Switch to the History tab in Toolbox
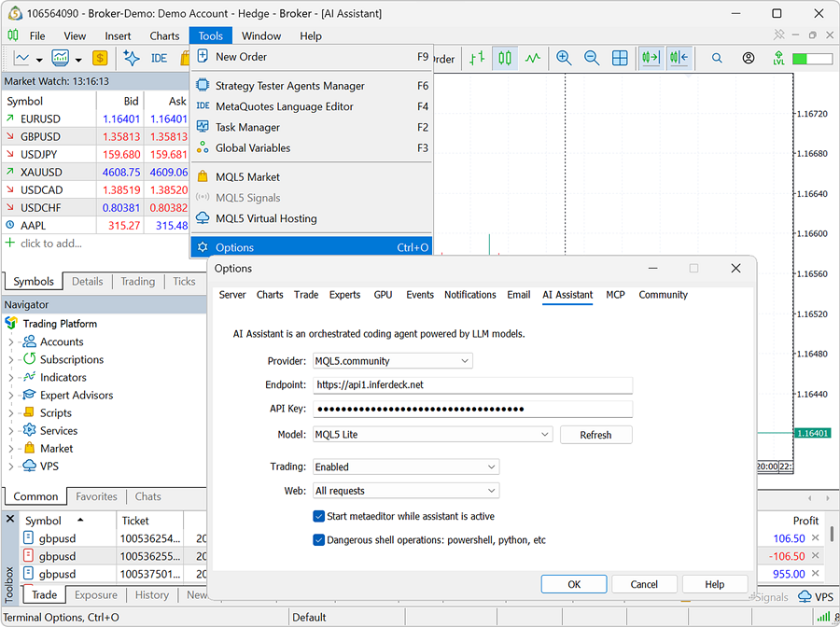Viewport: 840px width, 627px height. (151, 595)
